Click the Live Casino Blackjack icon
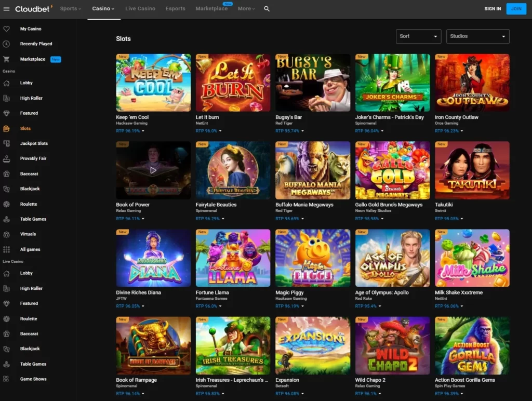This screenshot has width=532, height=401. tap(6, 349)
